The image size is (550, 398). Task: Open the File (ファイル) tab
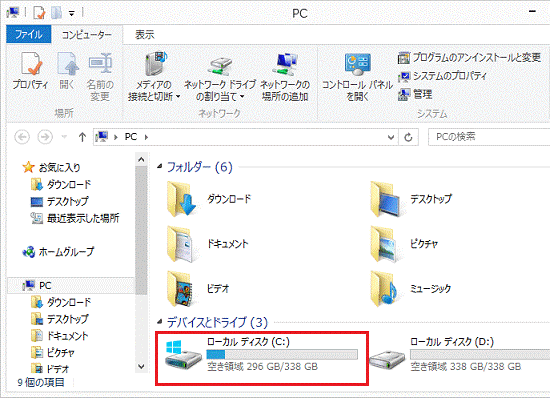[x=29, y=34]
